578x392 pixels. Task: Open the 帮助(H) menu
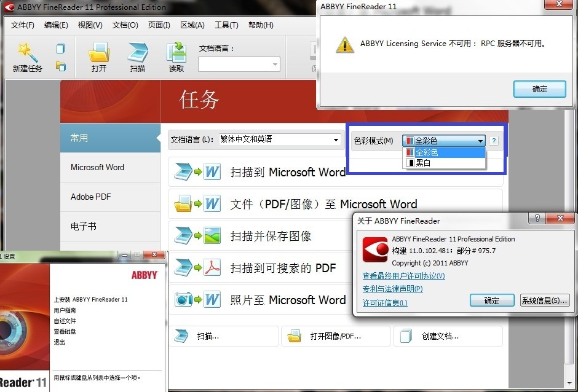pos(261,25)
